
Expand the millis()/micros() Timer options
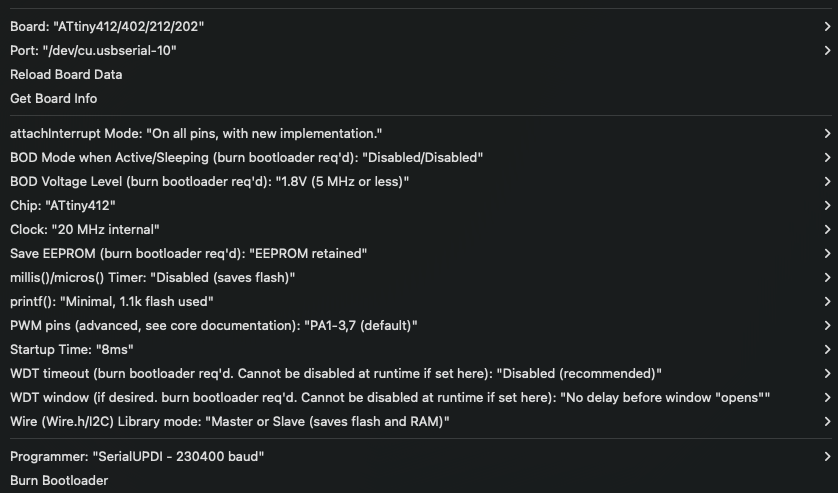pyautogui.click(x=152, y=277)
